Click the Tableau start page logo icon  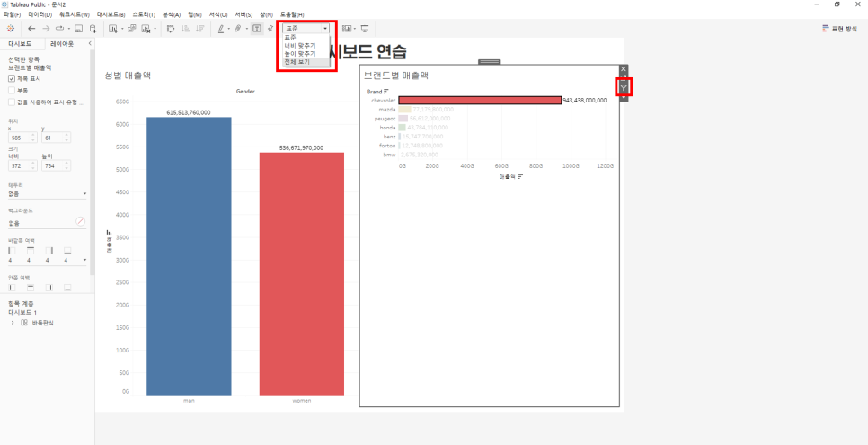coord(11,28)
